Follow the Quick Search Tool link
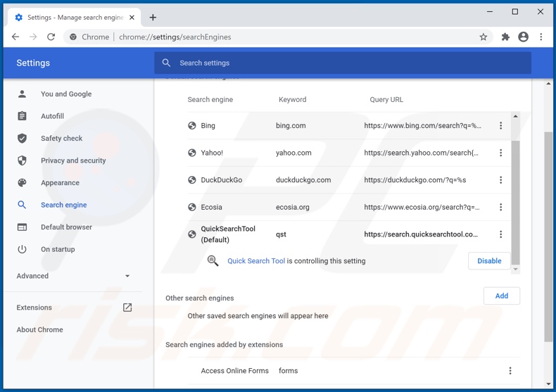The image size is (556, 392). [x=256, y=261]
